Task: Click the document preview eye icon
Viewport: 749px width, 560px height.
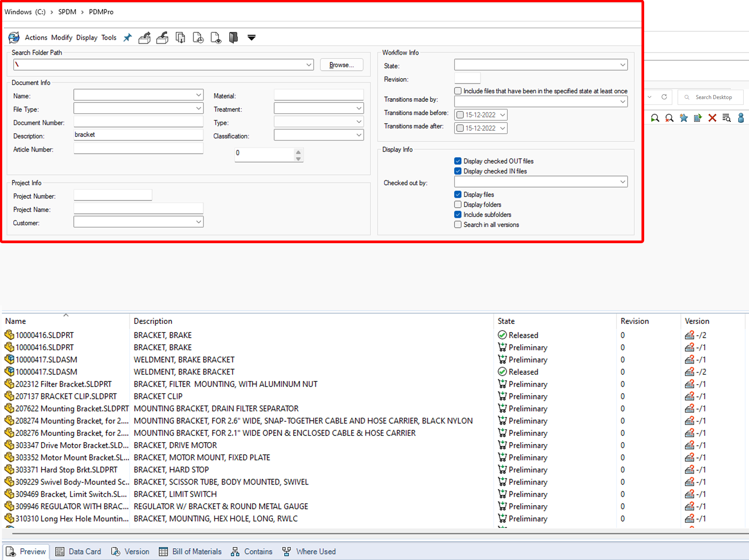Action: coord(216,37)
